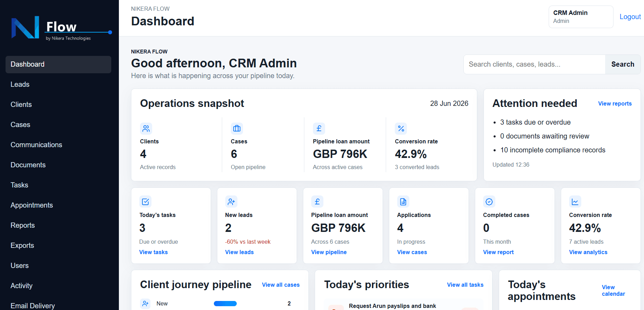Open Leads in the sidebar
This screenshot has width=644, height=310.
[x=58, y=84]
